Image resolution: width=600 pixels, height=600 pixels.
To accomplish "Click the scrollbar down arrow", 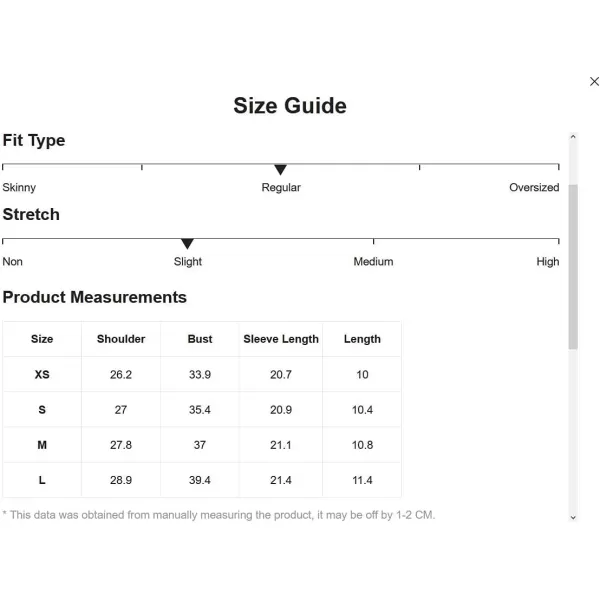I will click(573, 517).
